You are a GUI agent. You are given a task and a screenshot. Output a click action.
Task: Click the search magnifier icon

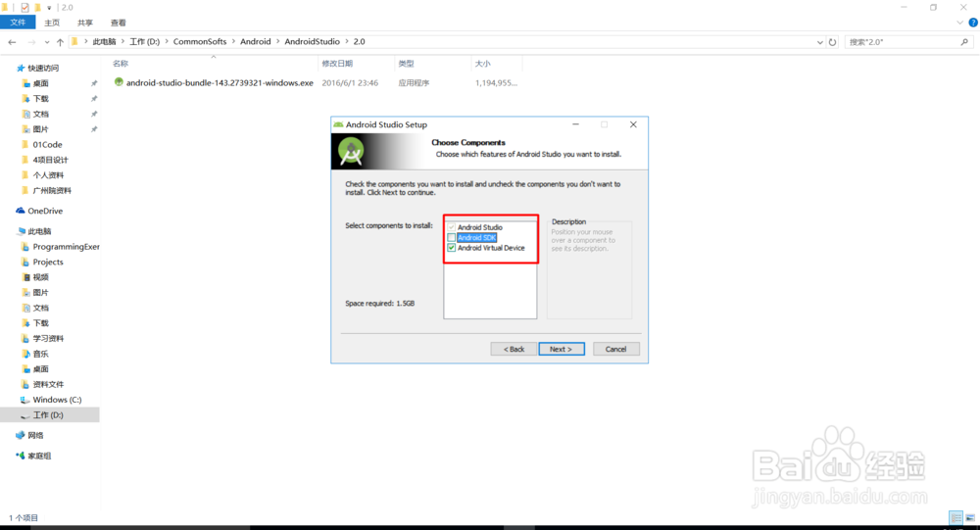(964, 42)
